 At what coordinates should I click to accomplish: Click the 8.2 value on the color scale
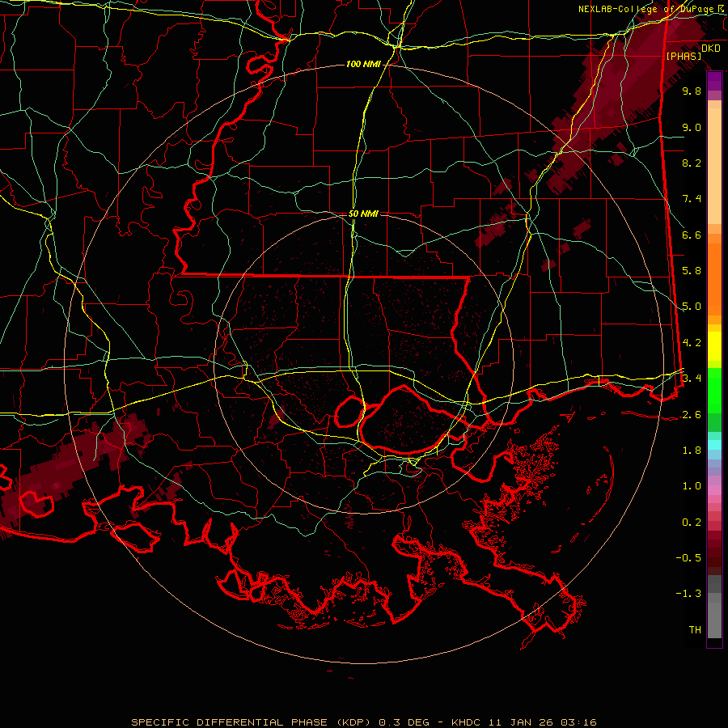pos(692,163)
